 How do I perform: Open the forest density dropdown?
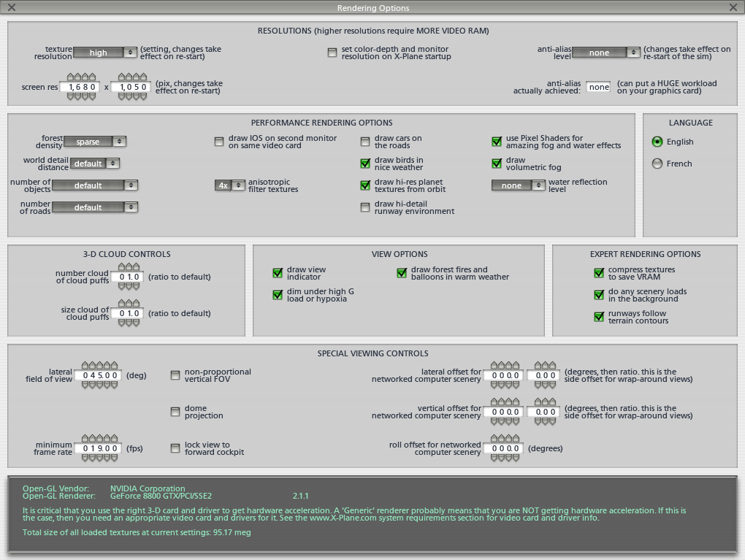tap(95, 142)
